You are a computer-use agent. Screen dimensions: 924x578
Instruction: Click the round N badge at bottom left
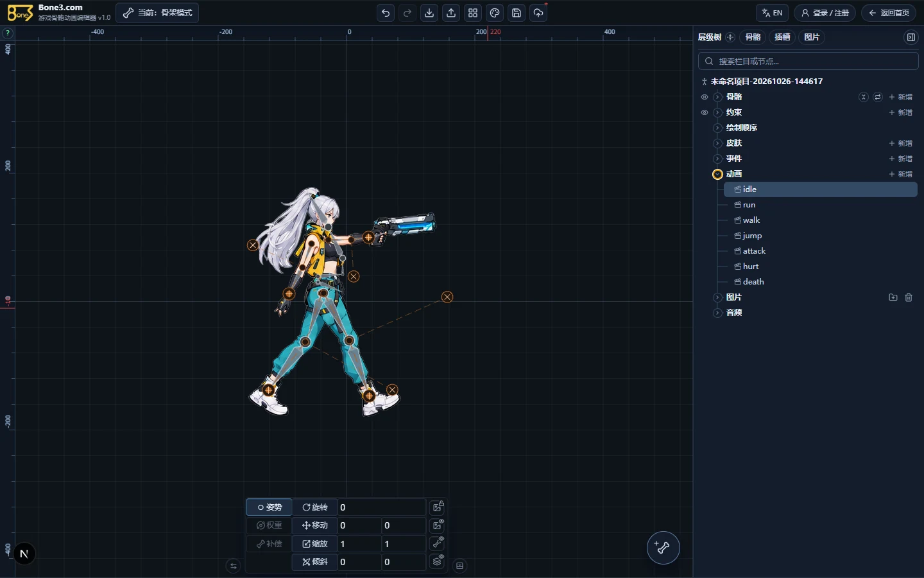[24, 554]
